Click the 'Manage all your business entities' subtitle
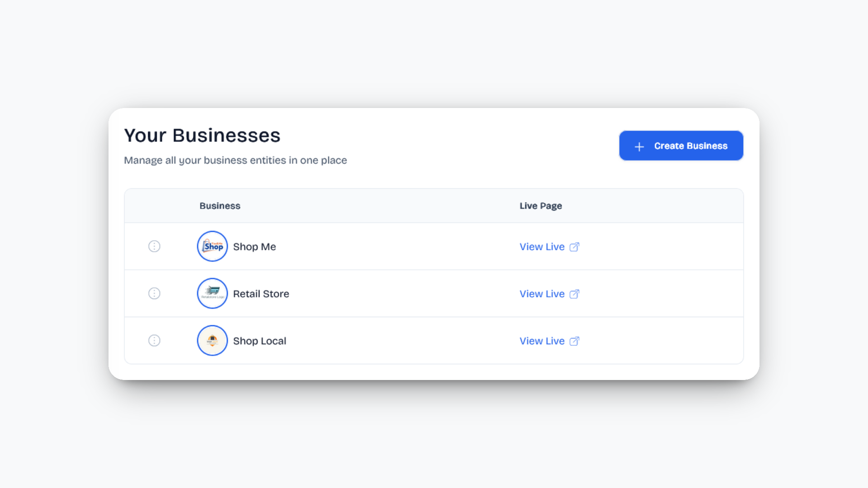This screenshot has height=488, width=868. [x=236, y=160]
